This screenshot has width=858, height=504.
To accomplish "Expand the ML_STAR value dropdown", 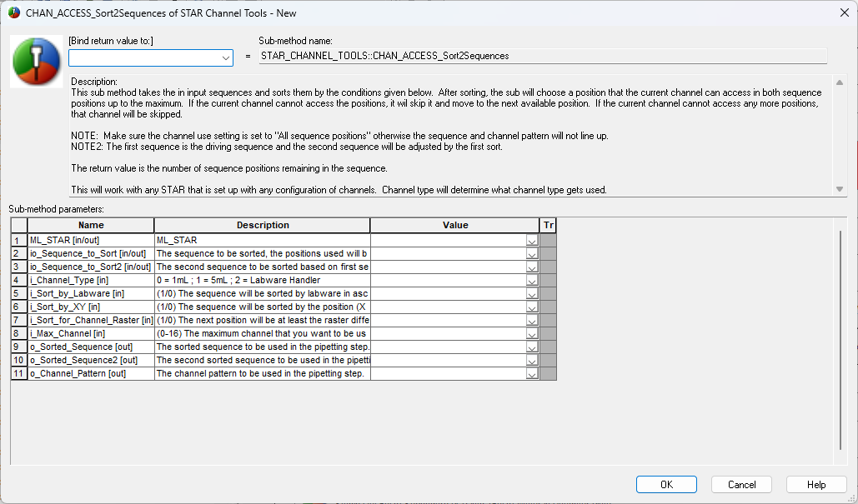I will coord(532,240).
